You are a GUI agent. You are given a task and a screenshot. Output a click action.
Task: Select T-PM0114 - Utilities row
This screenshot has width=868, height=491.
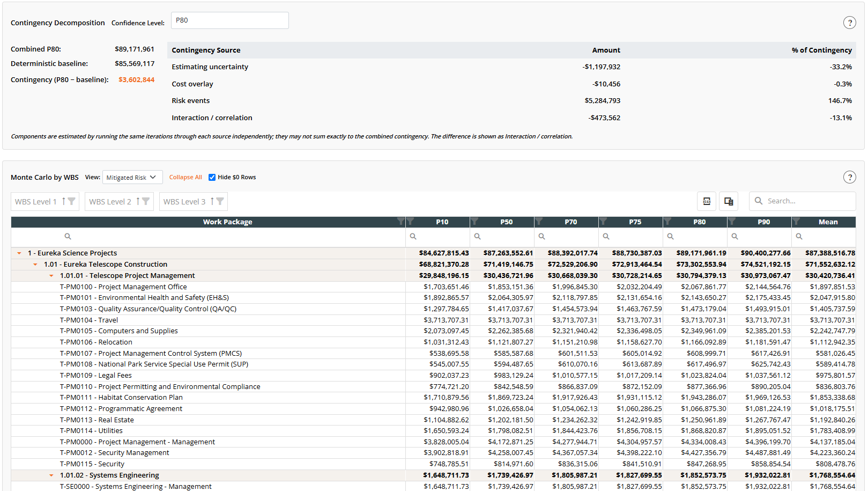433,431
